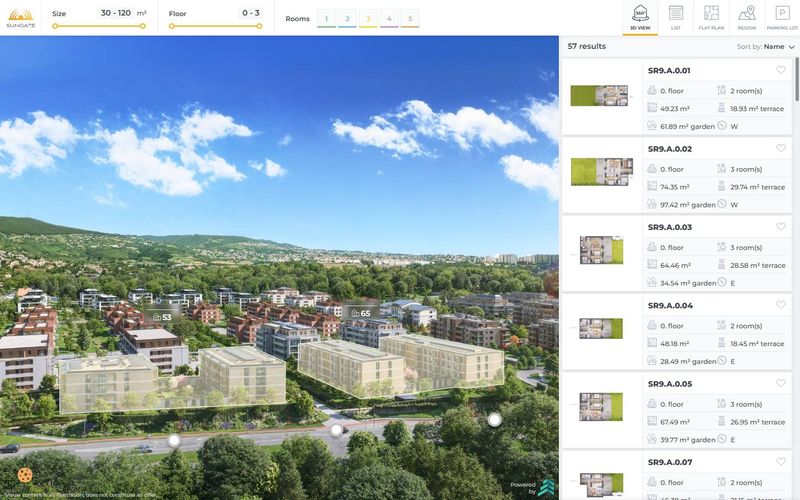Viewport: 800px width, 500px height.
Task: Click the Size range slider's right handle
Action: [143, 26]
